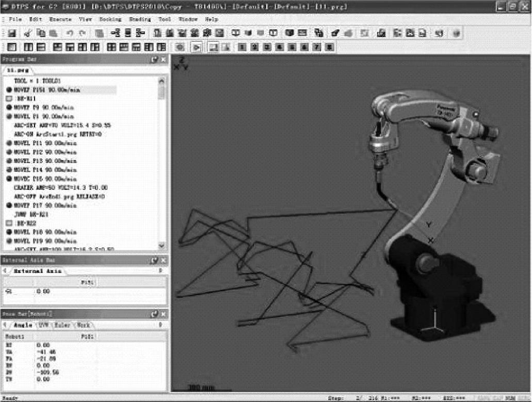Close the External Axis Bar panel

pyautogui.click(x=164, y=260)
